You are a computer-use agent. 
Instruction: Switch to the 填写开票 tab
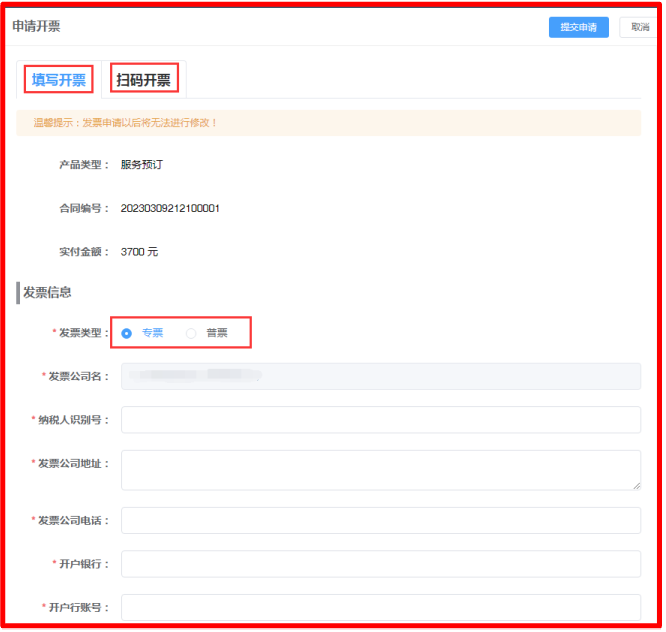coord(59,80)
